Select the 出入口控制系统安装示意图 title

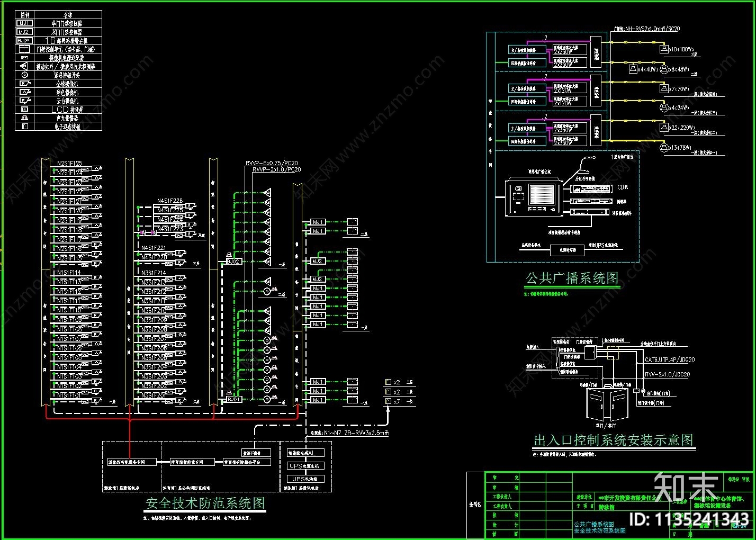click(x=614, y=440)
